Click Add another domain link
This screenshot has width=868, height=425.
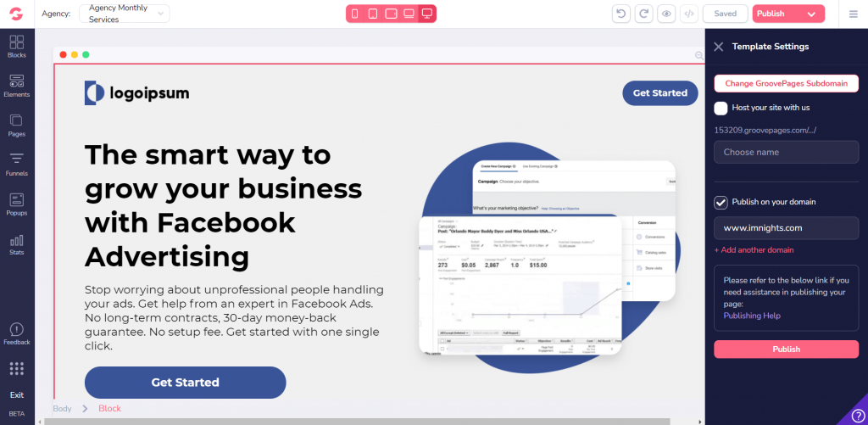pyautogui.click(x=754, y=250)
